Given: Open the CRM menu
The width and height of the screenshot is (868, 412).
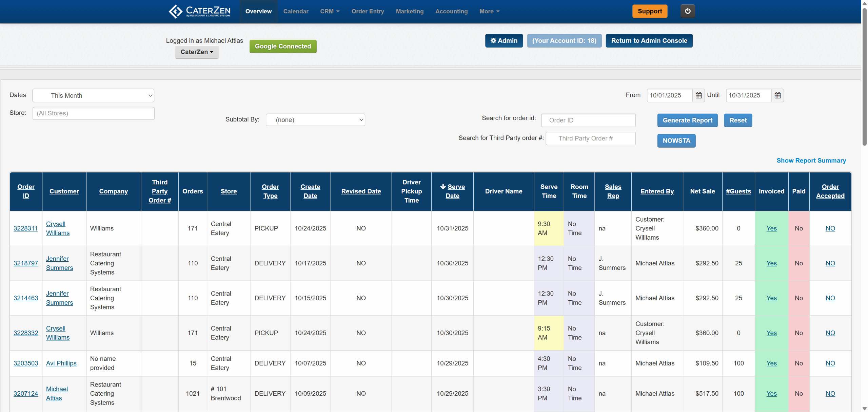Looking at the screenshot, I should pos(330,11).
